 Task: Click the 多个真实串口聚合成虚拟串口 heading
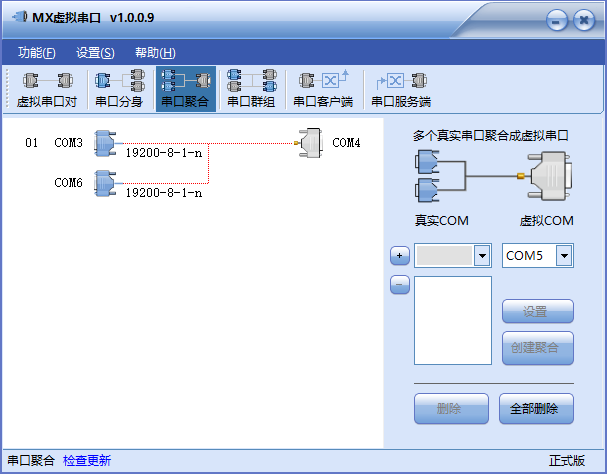[x=490, y=136]
